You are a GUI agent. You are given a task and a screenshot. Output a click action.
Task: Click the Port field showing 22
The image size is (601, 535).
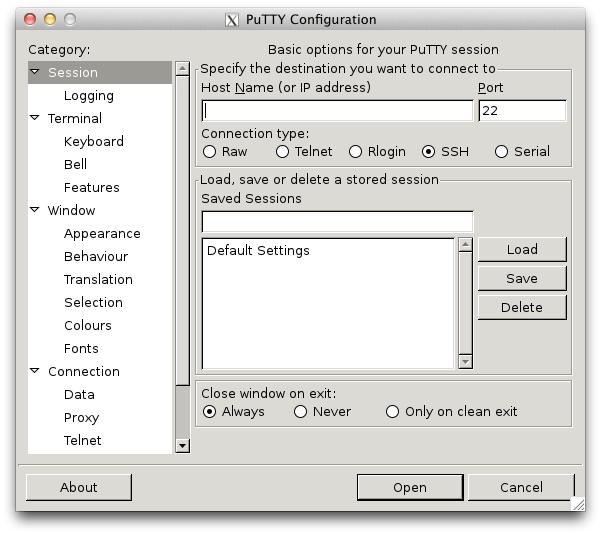coord(522,111)
